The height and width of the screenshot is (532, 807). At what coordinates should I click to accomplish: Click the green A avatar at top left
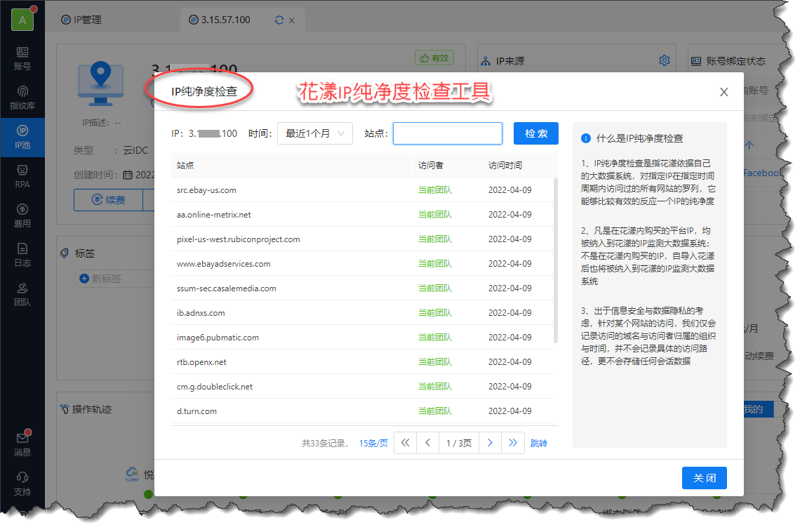[x=23, y=19]
